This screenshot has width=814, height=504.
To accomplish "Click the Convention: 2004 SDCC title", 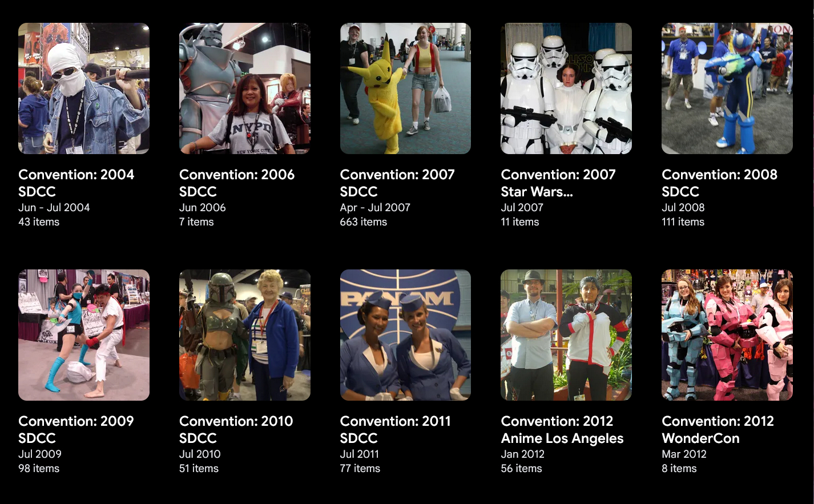I will (76, 183).
